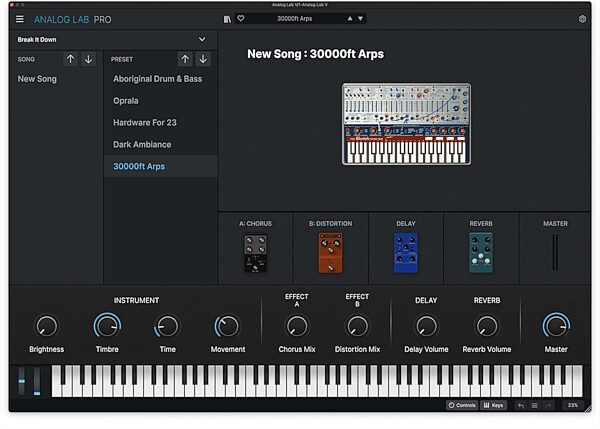
Task: Open the edit history list icon
Action: (x=535, y=406)
